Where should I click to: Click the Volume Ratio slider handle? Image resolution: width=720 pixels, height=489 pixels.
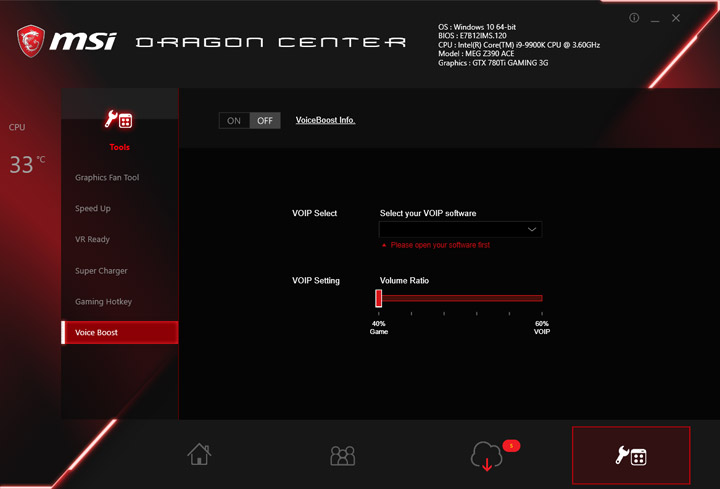coord(378,298)
